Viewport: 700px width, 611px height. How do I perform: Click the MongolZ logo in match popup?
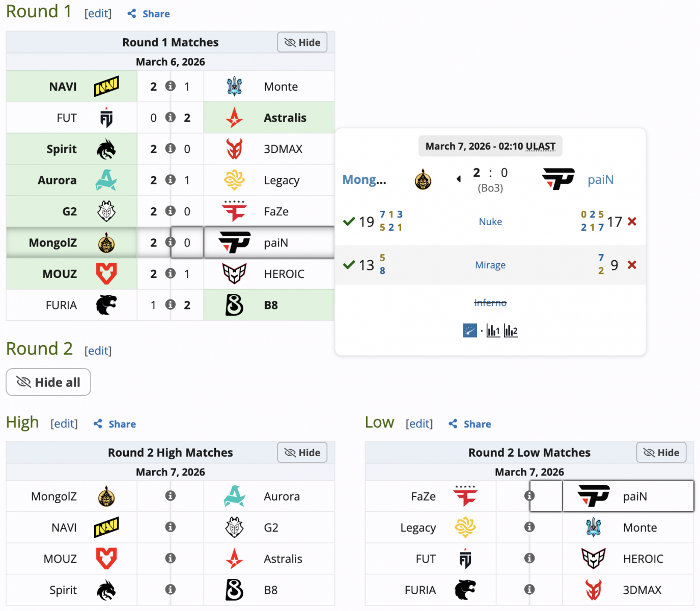(423, 179)
